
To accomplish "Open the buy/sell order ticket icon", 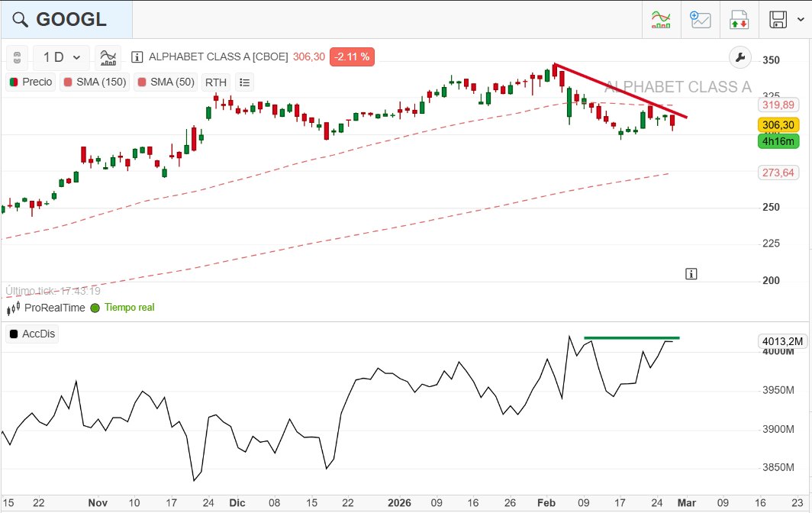I will 739,20.
